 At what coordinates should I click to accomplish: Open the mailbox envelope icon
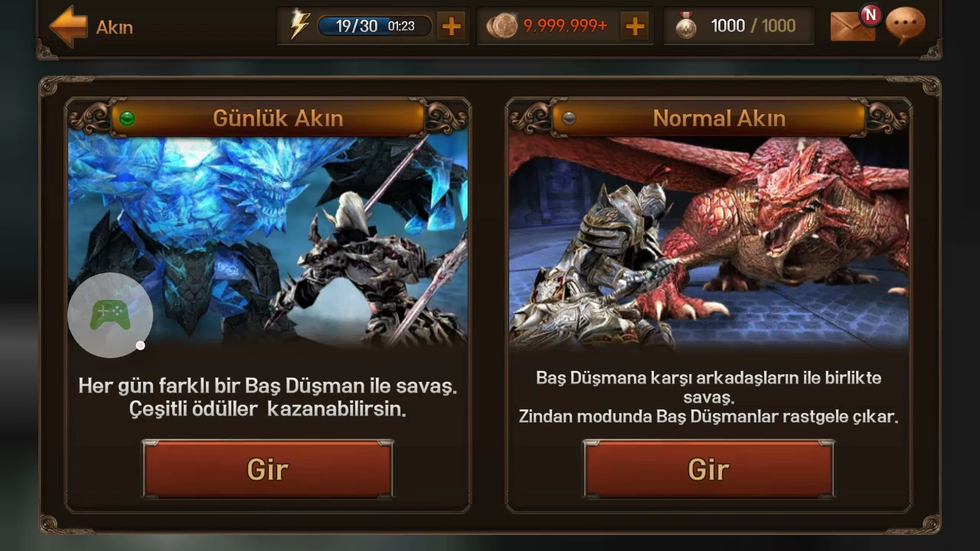click(x=852, y=26)
